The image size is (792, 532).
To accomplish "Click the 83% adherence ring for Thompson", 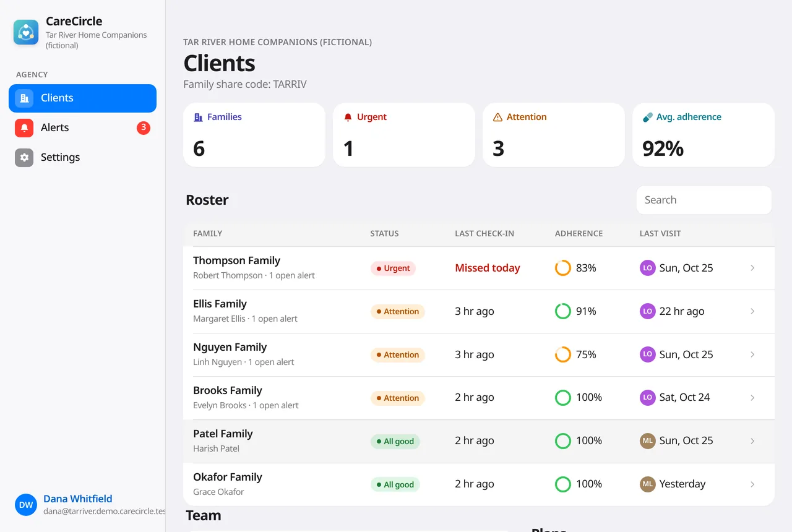I will [x=562, y=268].
